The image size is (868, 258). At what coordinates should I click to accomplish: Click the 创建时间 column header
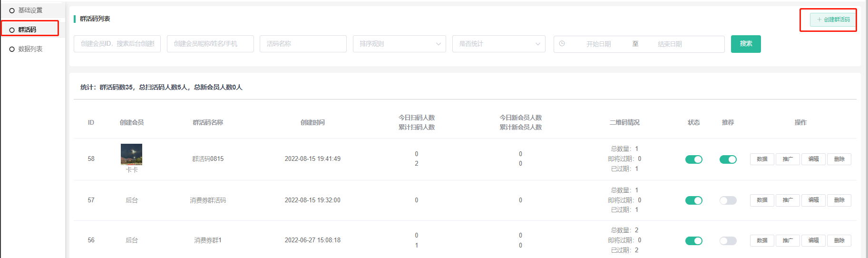point(312,122)
